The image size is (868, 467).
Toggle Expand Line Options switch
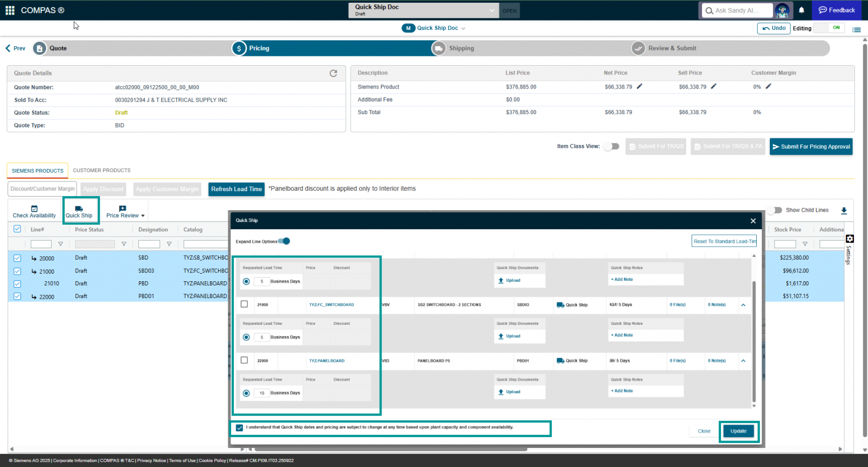[x=284, y=241]
